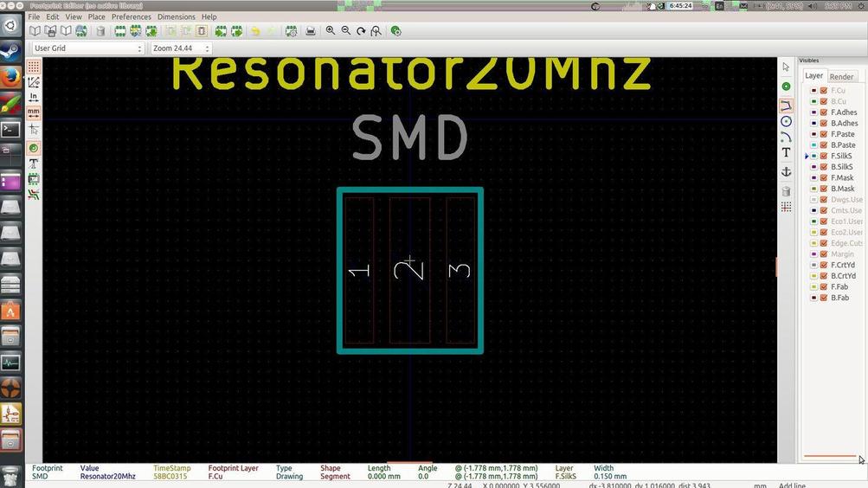
Task: Switch to the Render tab
Action: click(x=841, y=76)
